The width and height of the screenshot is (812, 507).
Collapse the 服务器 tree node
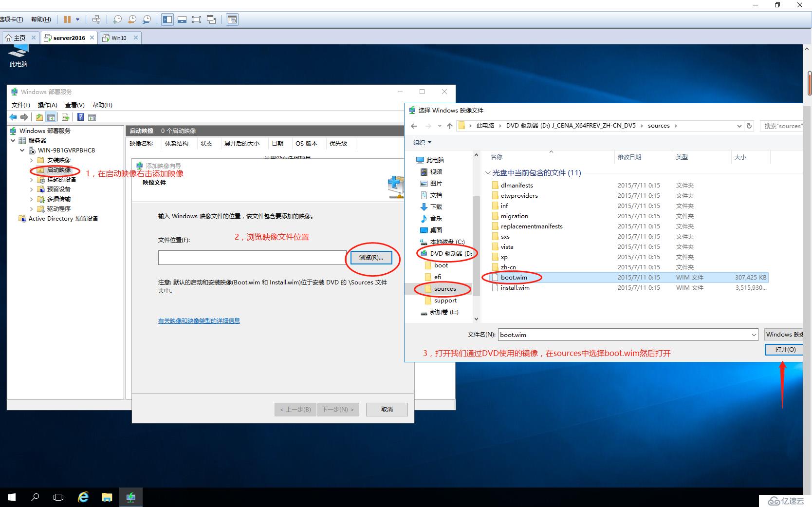(x=13, y=140)
